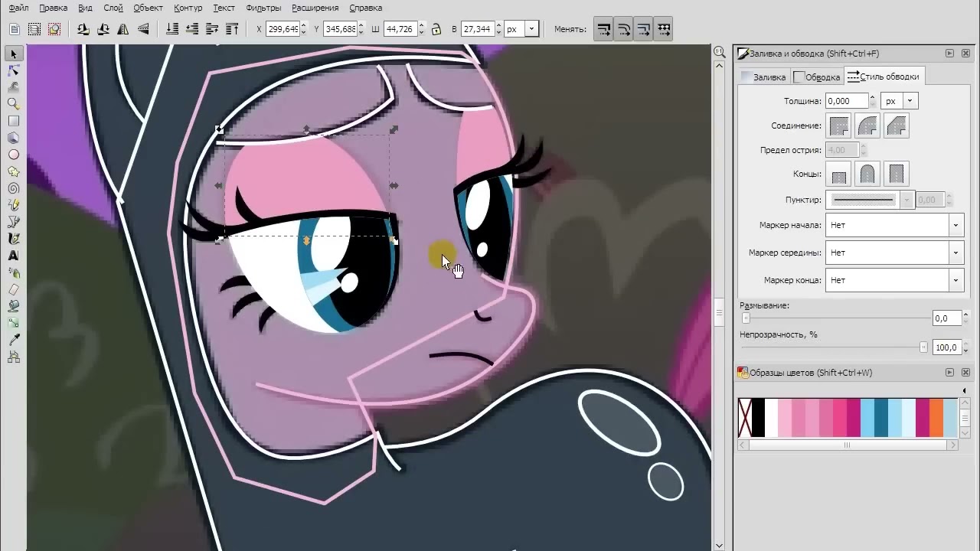This screenshot has height=551, width=980.
Task: Select round join style
Action: 867,125
